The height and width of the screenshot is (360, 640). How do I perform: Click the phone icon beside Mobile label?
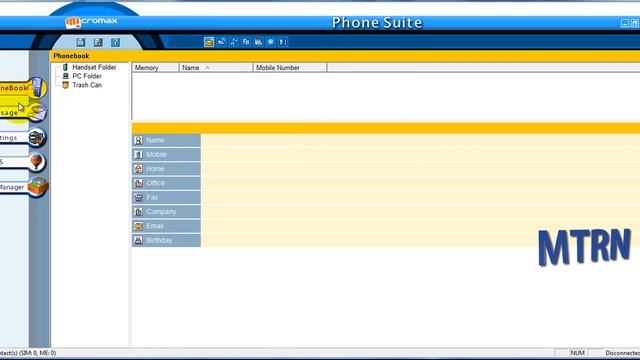(x=138, y=154)
